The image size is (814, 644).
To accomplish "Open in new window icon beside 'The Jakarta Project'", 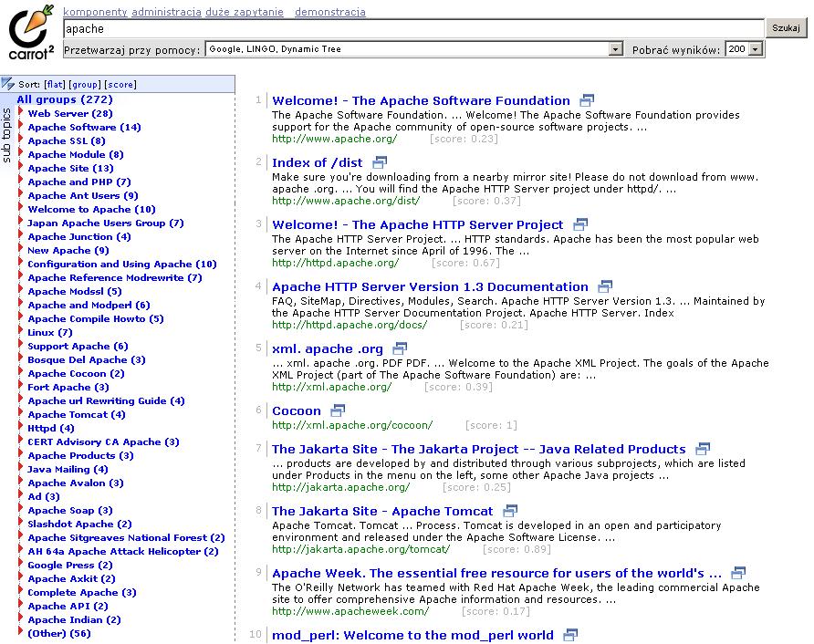I will [703, 449].
